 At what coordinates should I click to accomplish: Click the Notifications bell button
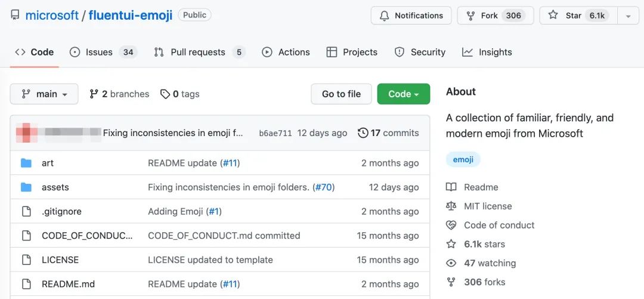coord(411,16)
